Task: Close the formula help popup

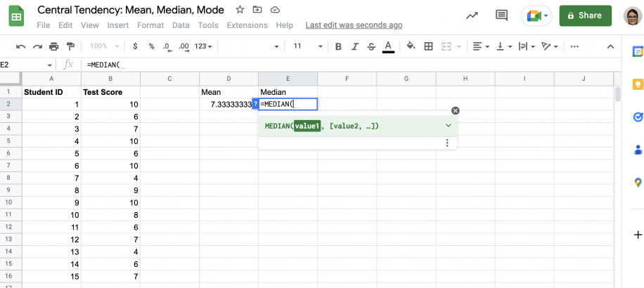Action: coord(455,110)
